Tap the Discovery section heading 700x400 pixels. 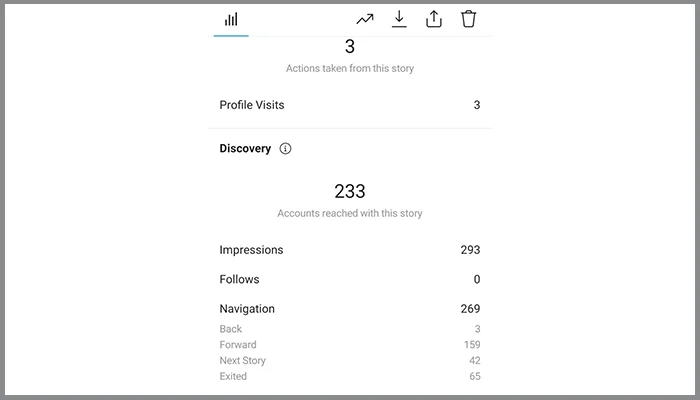coord(245,149)
